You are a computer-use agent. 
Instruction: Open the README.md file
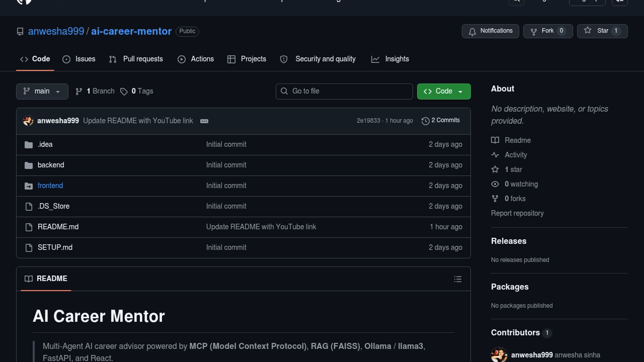tap(58, 227)
